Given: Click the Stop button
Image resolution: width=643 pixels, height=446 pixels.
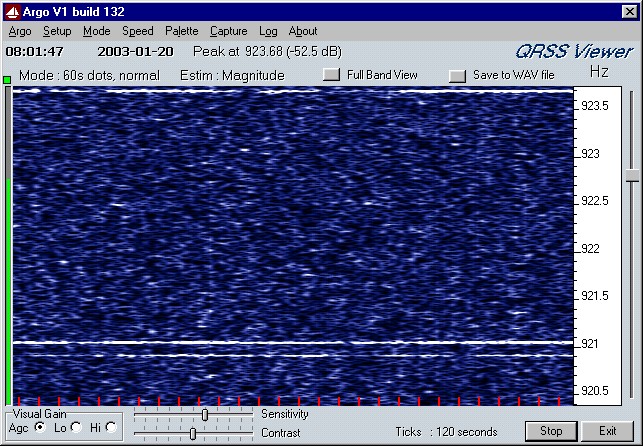Looking at the screenshot, I should [x=551, y=431].
